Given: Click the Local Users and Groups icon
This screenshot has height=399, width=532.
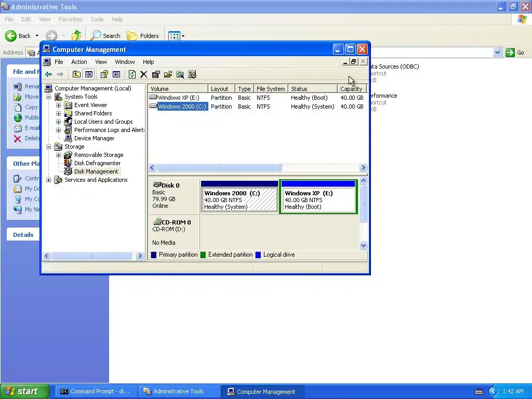Looking at the screenshot, I should (x=68, y=122).
